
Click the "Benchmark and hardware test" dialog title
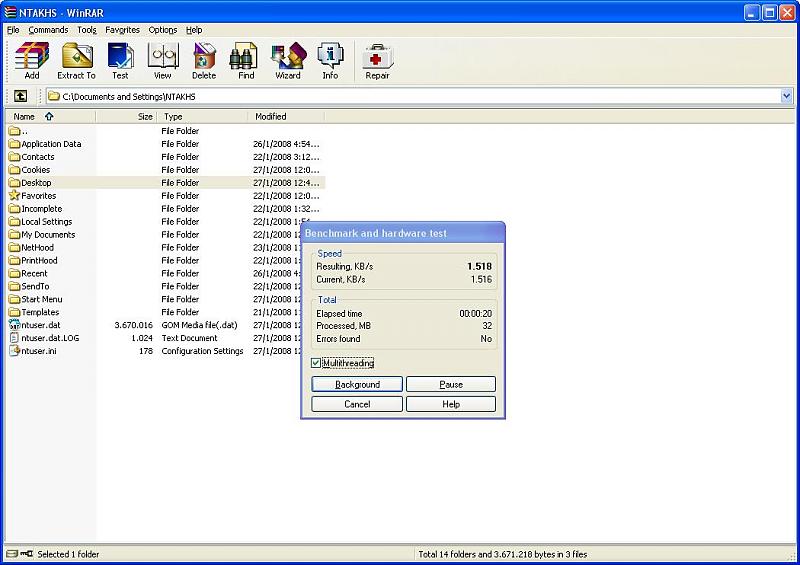tap(376, 233)
